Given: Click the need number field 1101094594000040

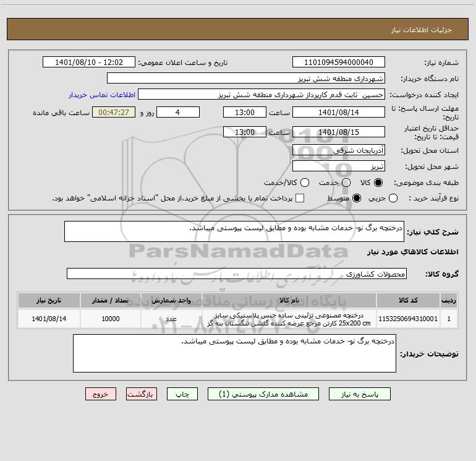Looking at the screenshot, I should tap(339, 62).
